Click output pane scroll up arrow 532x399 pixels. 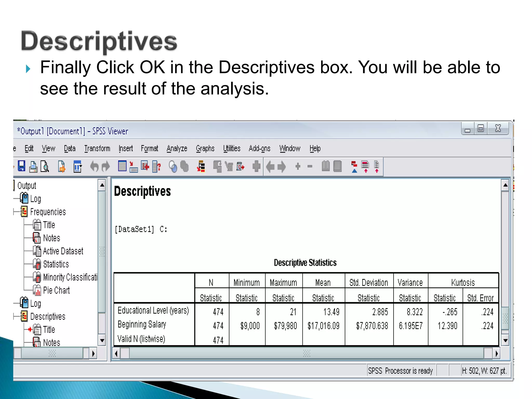coord(505,185)
